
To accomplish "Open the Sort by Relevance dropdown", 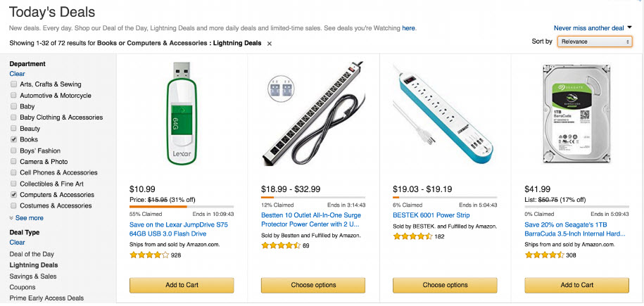I will (x=595, y=42).
